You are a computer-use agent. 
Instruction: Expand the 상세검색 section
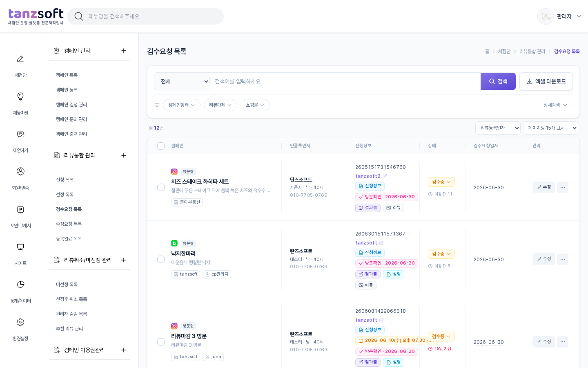(x=555, y=105)
